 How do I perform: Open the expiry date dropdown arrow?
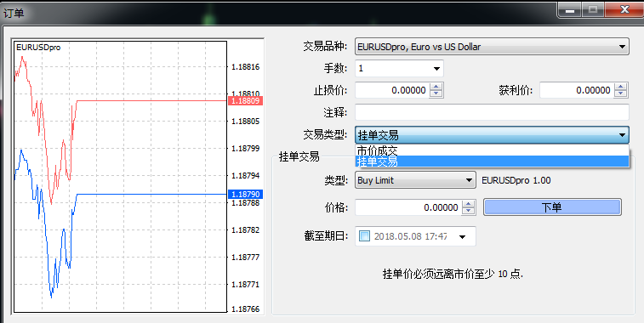pyautogui.click(x=463, y=237)
